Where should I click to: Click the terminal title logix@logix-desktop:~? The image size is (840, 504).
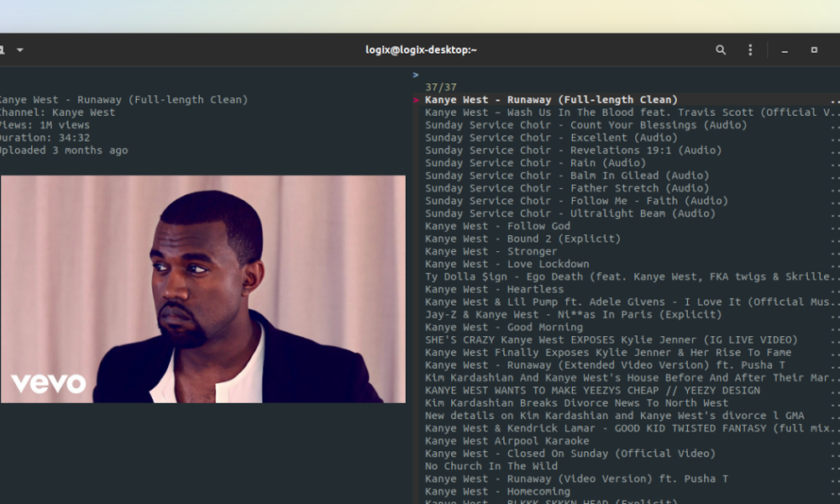[x=421, y=50]
